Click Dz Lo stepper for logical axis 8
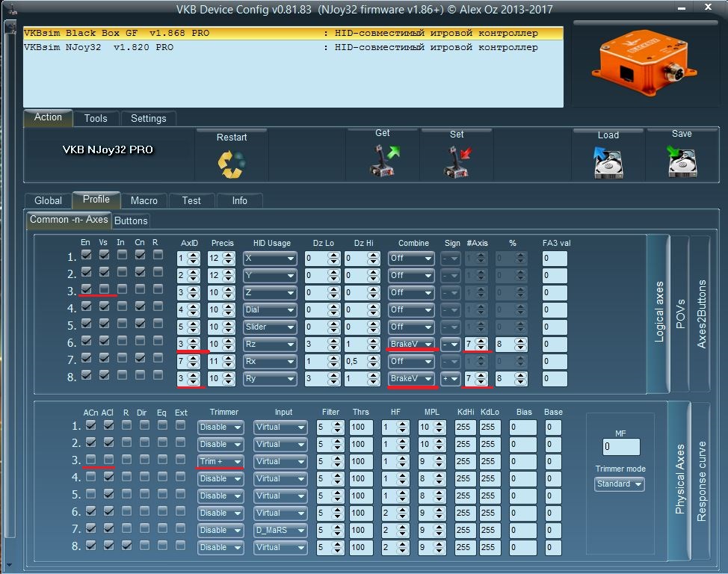 333,379
